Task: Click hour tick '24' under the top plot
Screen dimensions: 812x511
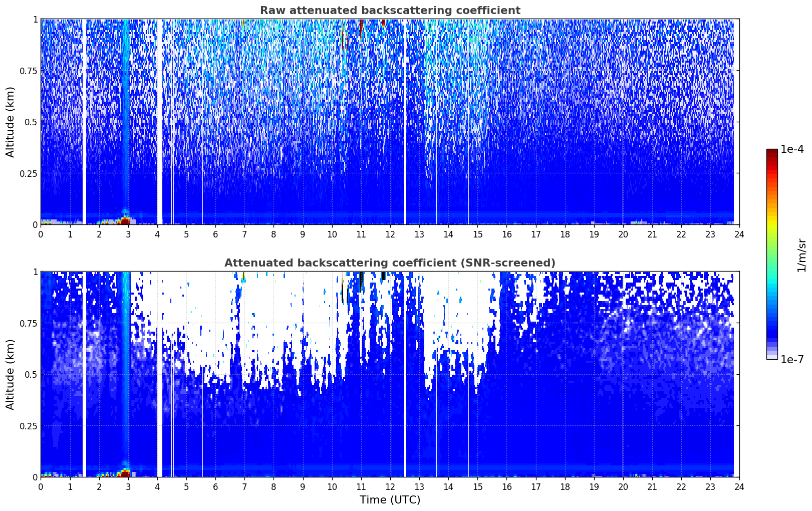Action: pos(739,234)
